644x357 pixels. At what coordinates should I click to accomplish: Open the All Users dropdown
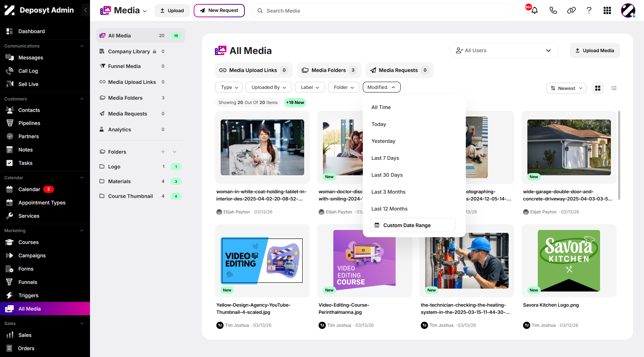tap(504, 50)
